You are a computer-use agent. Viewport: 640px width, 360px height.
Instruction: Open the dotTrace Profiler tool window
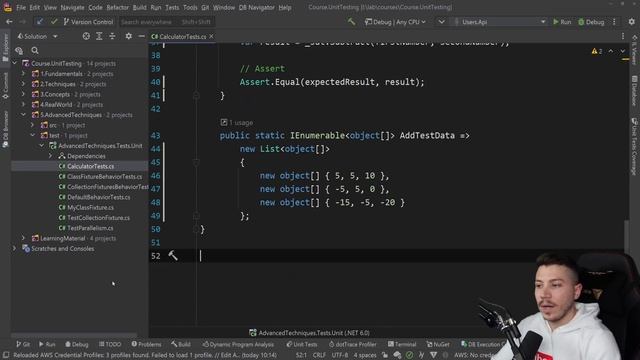point(353,344)
